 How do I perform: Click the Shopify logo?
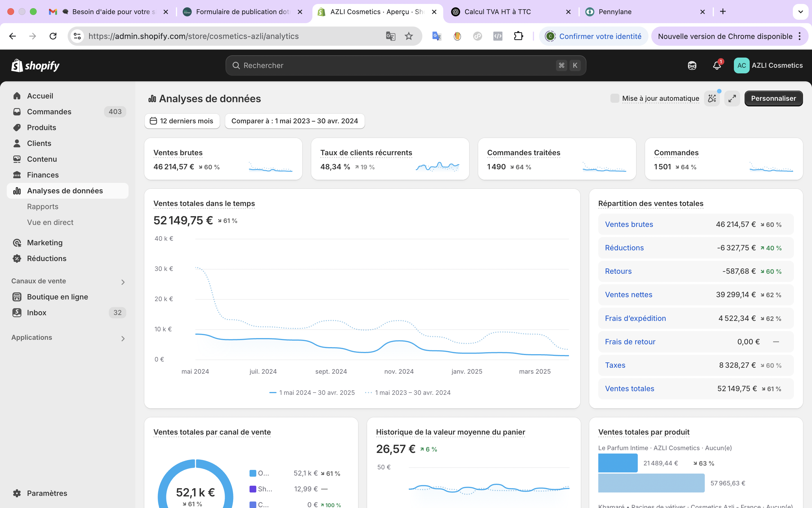pos(35,65)
